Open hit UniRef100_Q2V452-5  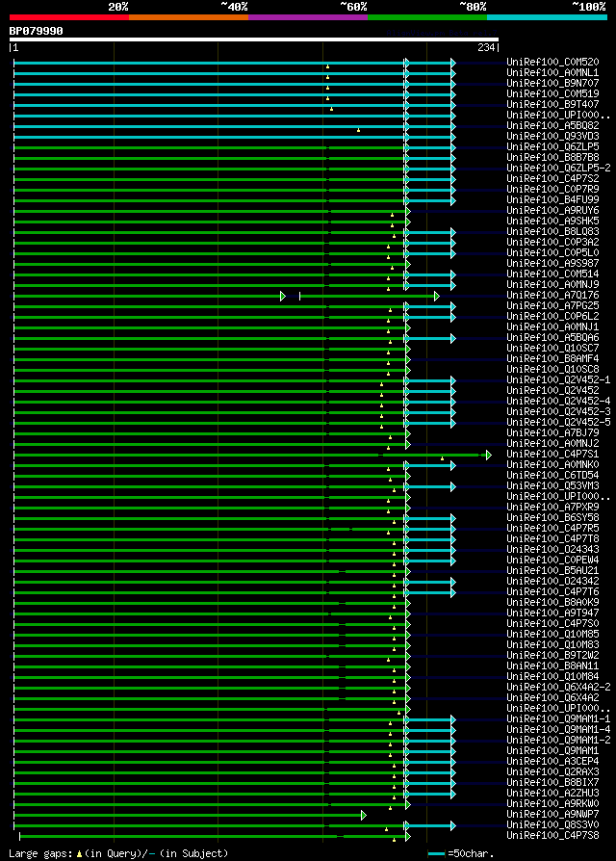point(558,422)
